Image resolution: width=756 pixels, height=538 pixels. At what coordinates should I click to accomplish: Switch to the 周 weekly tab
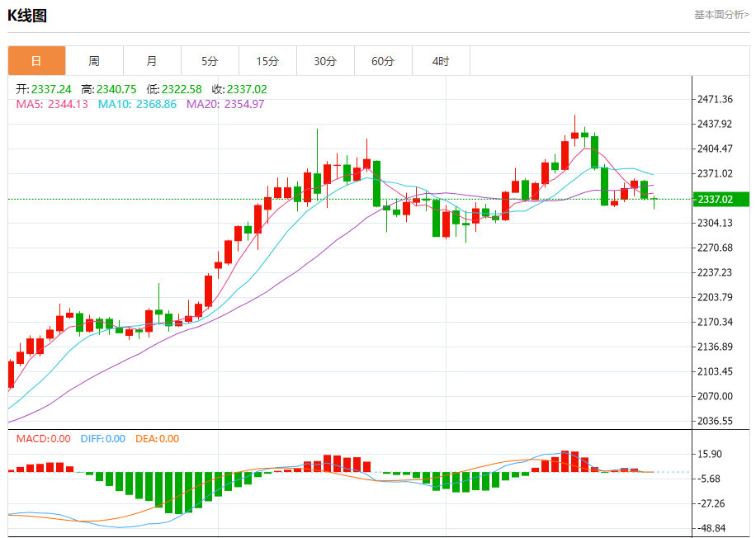coord(94,61)
